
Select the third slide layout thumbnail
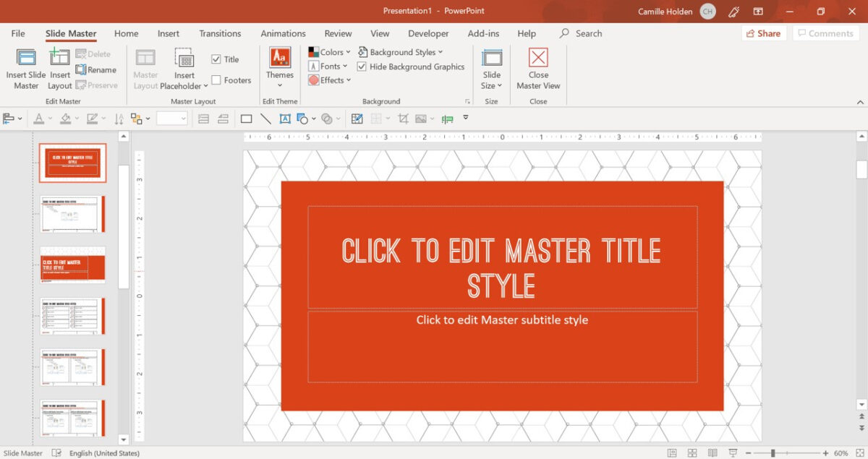[x=72, y=265]
